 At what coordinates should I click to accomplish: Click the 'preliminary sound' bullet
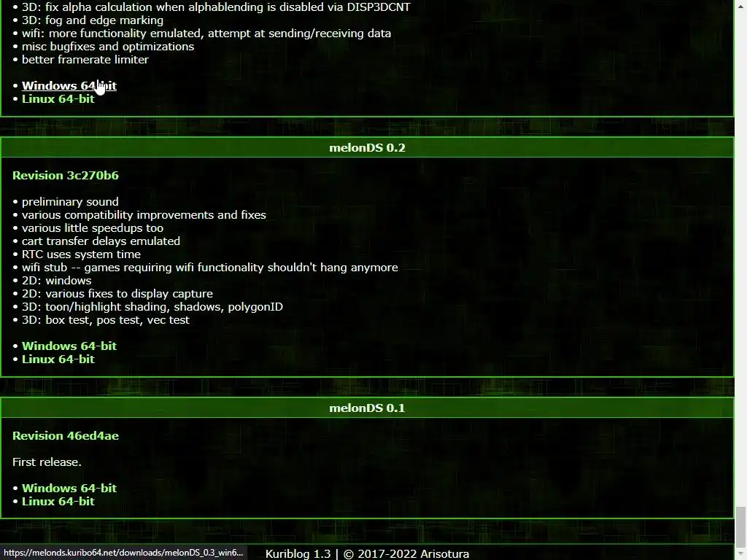70,202
